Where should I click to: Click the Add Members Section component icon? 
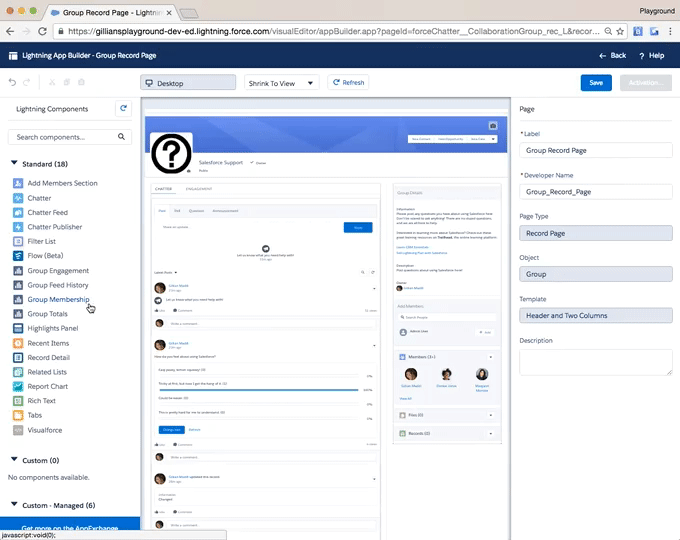click(x=18, y=183)
